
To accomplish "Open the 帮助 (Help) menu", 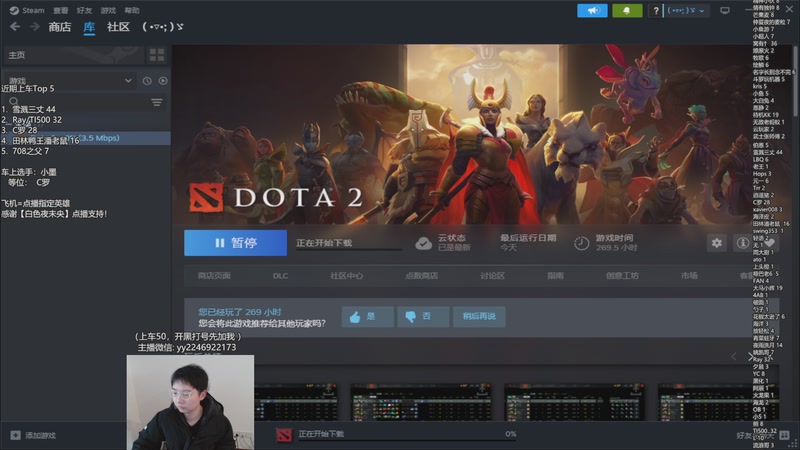I will point(132,10).
